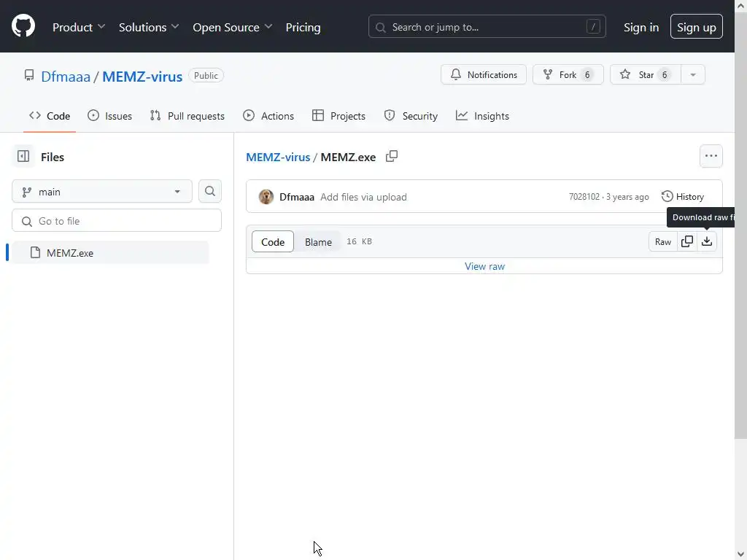Click the Public visibility badge
This screenshot has width=747, height=560.
[206, 76]
